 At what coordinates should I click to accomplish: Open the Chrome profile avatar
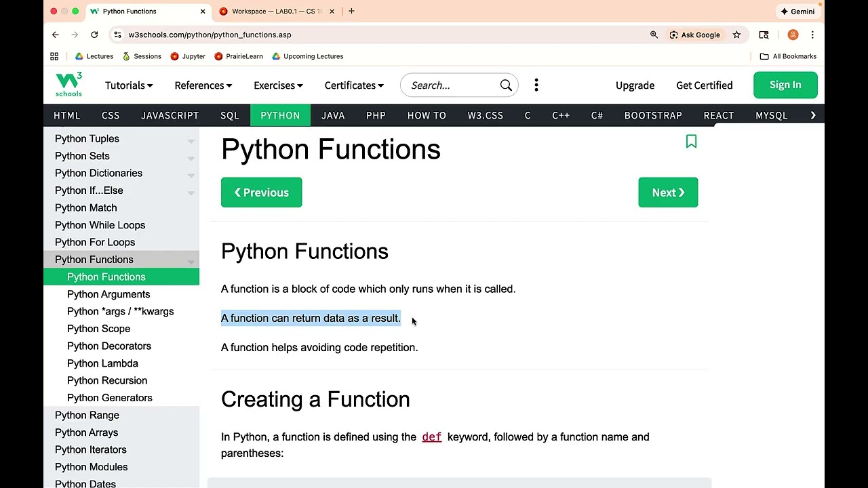pyautogui.click(x=793, y=35)
